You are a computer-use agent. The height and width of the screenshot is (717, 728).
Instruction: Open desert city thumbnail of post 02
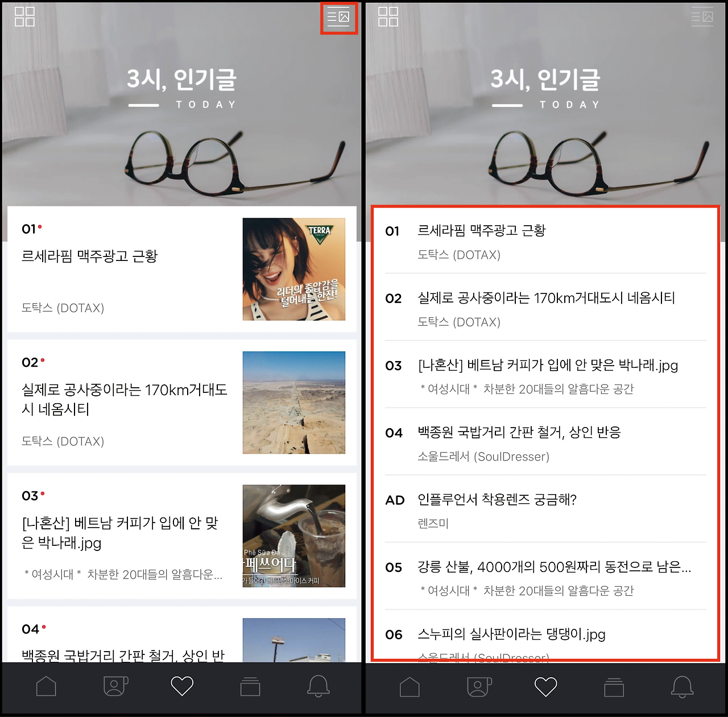[x=294, y=403]
